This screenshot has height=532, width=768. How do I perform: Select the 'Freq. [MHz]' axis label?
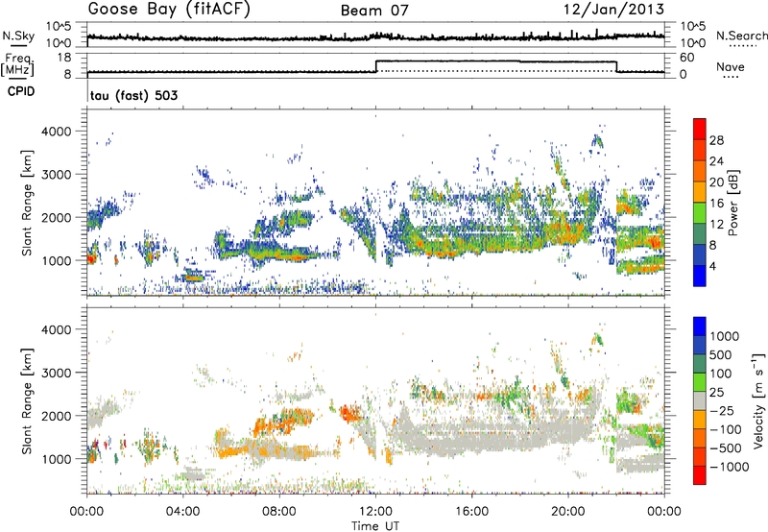[x=17, y=64]
